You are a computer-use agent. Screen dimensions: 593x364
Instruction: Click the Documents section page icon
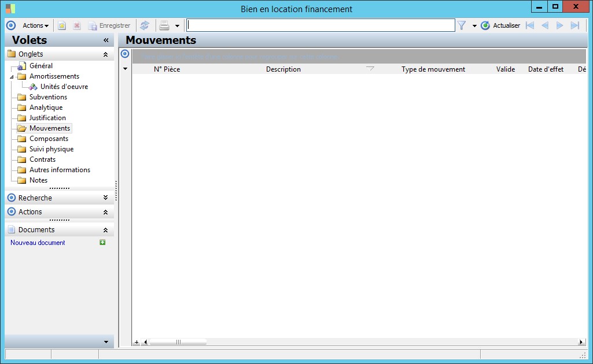(12, 229)
